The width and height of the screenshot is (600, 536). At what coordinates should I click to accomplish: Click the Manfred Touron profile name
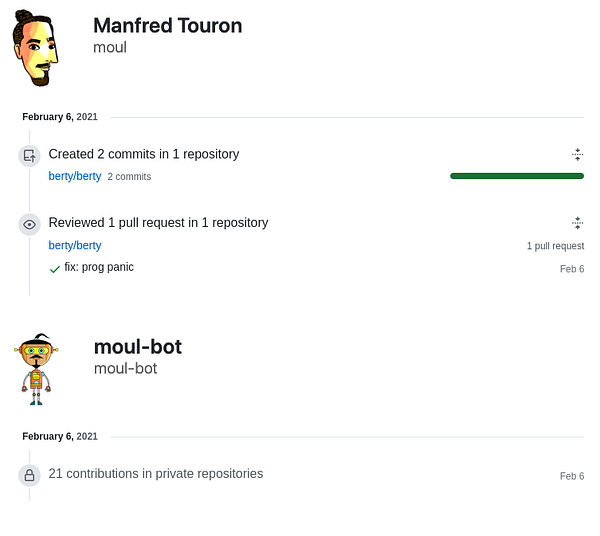pyautogui.click(x=167, y=26)
